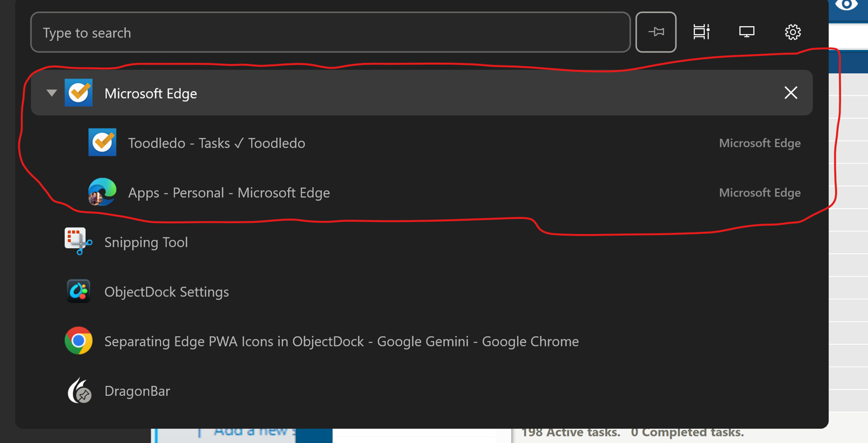868x443 pixels.
Task: Click the ObjectDock Settings app icon
Action: coord(79,291)
